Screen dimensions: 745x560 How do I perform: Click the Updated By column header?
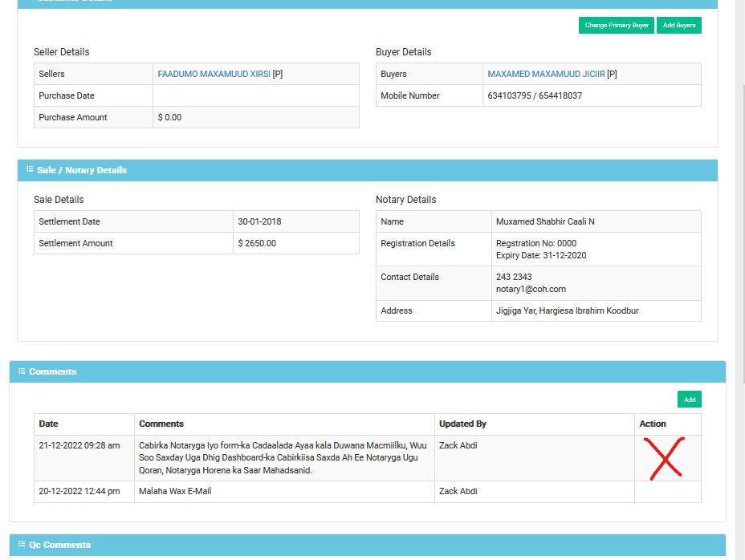pyautogui.click(x=462, y=424)
